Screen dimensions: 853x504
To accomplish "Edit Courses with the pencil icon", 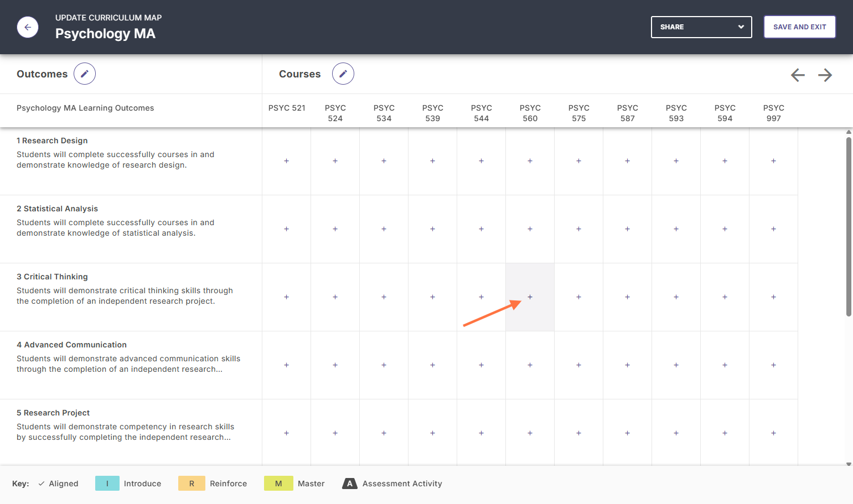I will (x=343, y=74).
